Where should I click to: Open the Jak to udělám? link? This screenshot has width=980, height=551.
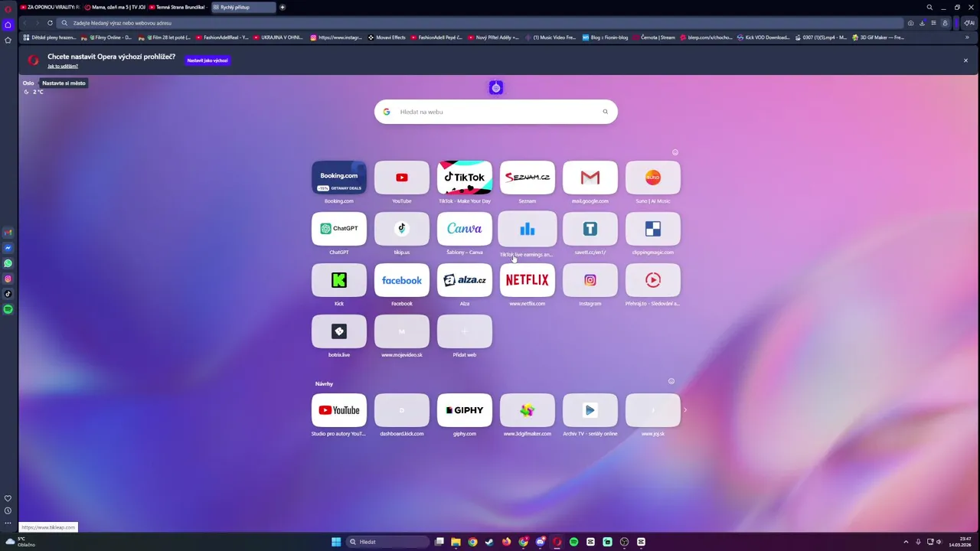pos(63,66)
